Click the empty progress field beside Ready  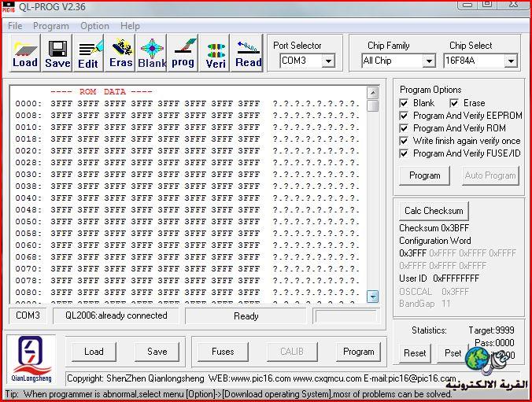click(345, 316)
